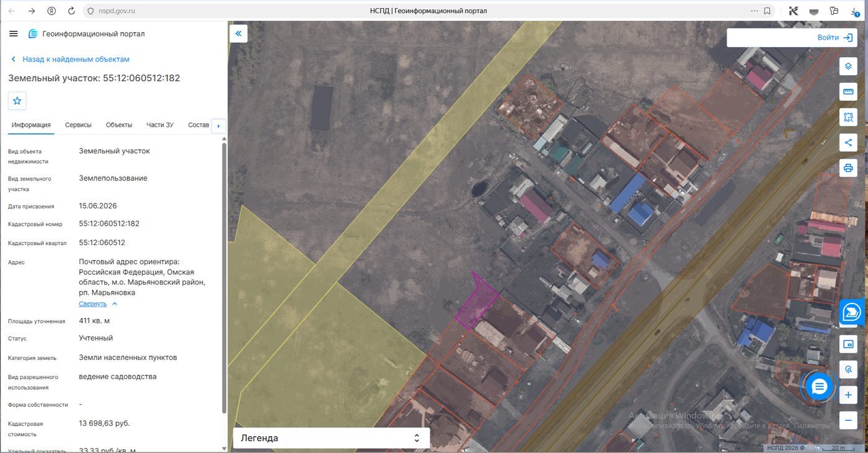Image resolution: width=868 pixels, height=453 pixels.
Task: Share the current map view
Action: coord(848,142)
